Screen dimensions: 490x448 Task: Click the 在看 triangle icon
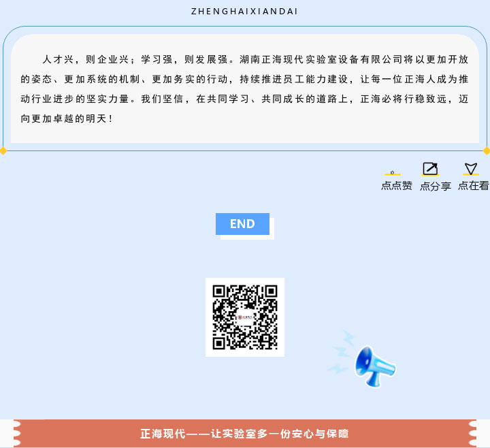click(x=471, y=168)
